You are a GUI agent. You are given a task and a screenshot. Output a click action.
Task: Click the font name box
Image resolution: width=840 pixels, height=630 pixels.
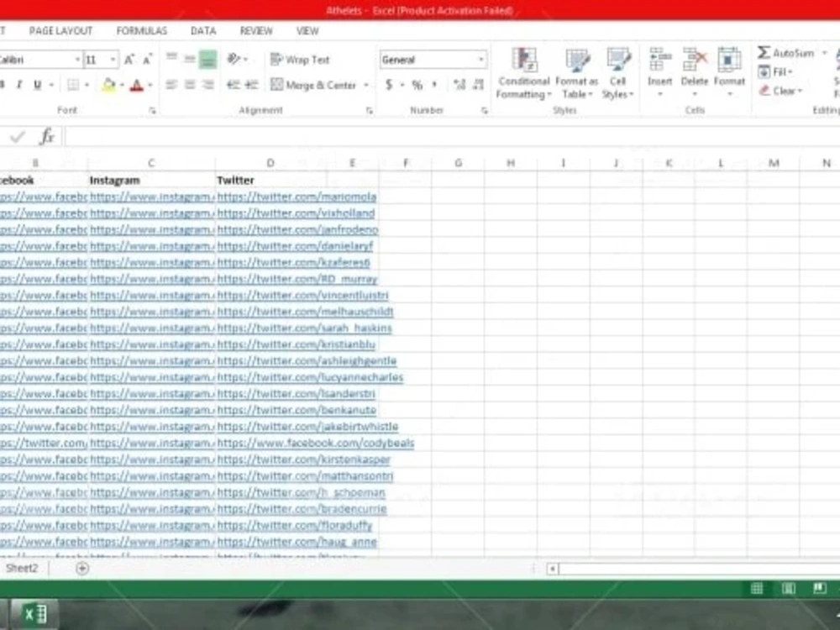click(38, 60)
